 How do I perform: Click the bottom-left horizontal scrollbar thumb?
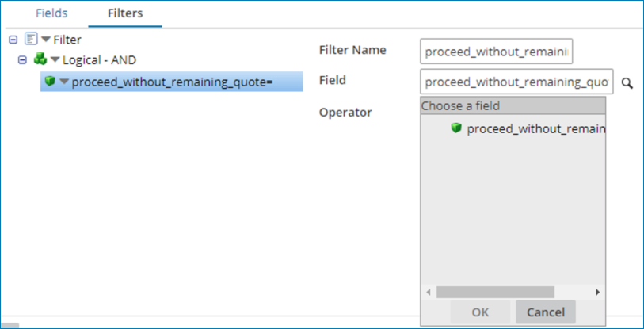pos(10,325)
